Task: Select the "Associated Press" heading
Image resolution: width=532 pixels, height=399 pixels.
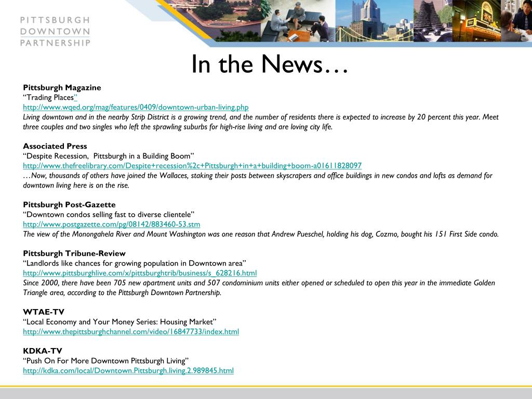Action: [x=55, y=146]
